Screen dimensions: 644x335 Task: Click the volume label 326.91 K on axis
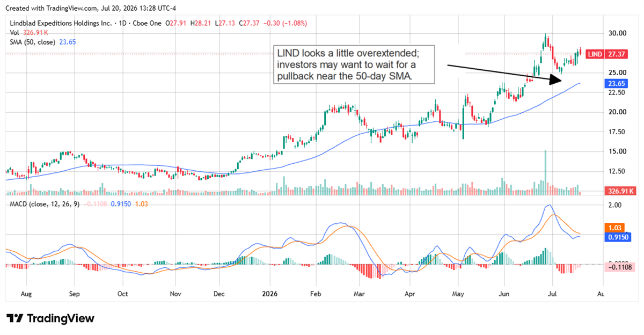[619, 191]
